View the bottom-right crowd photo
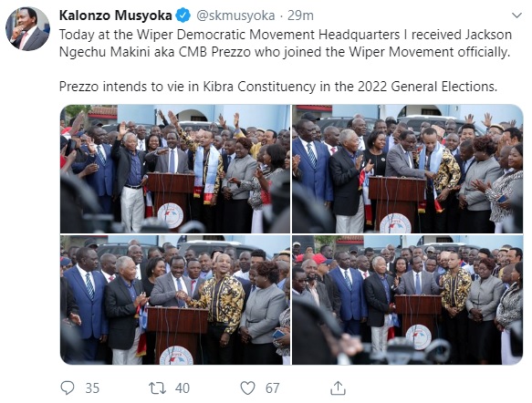Screen dimensions: 532x403 (408, 300)
